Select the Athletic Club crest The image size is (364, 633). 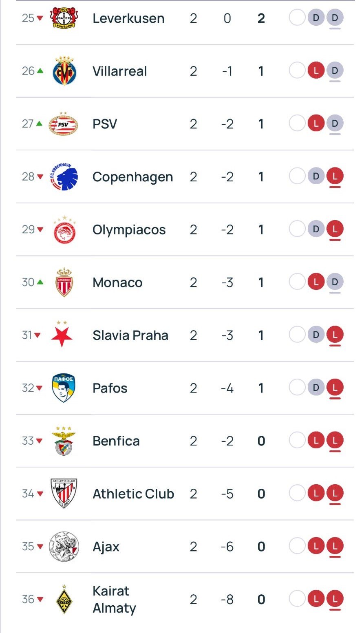pyautogui.click(x=64, y=494)
